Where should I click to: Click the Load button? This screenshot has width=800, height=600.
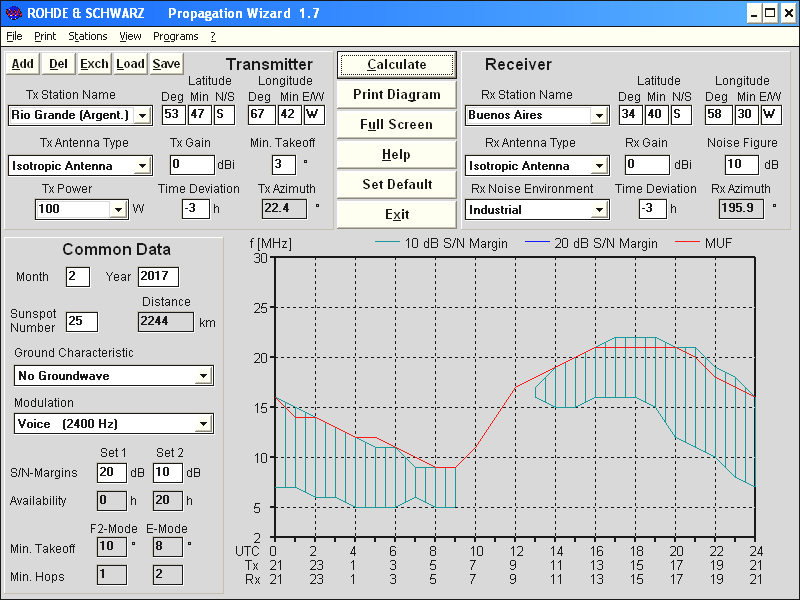pyautogui.click(x=130, y=64)
